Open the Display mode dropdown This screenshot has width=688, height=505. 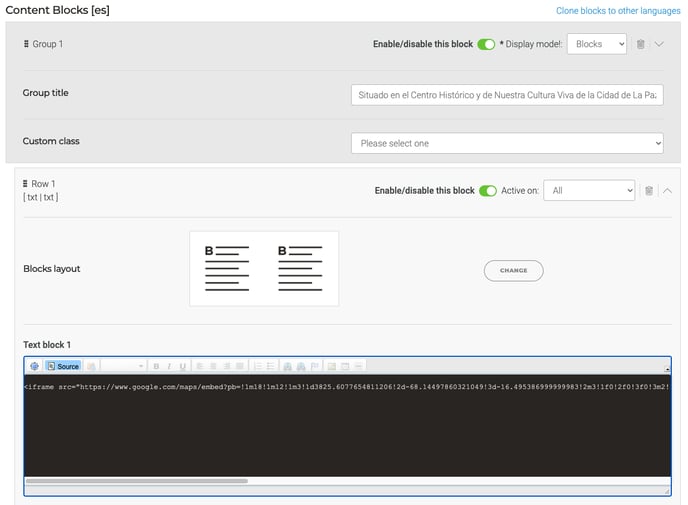[597, 45]
